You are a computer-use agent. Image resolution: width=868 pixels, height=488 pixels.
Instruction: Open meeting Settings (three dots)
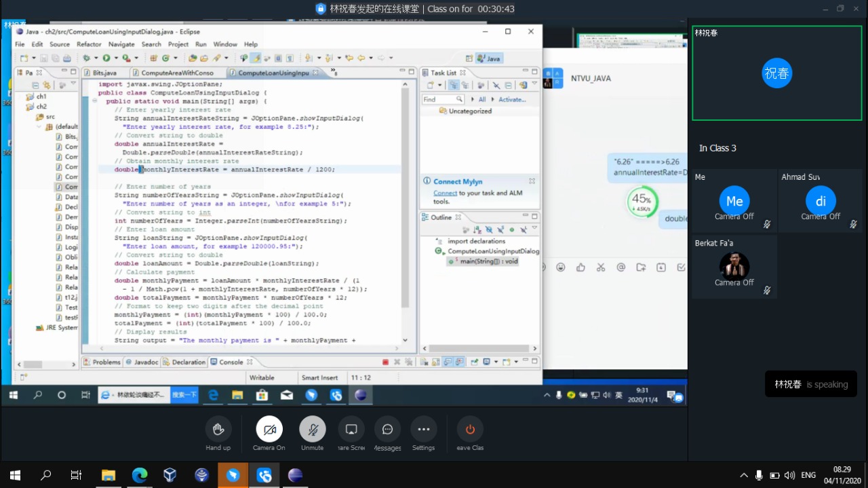(x=423, y=430)
